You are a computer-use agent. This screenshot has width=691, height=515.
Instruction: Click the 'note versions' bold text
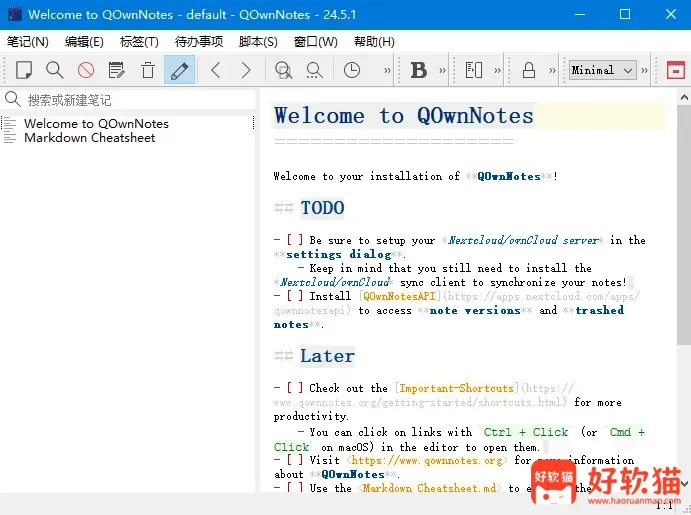475,310
